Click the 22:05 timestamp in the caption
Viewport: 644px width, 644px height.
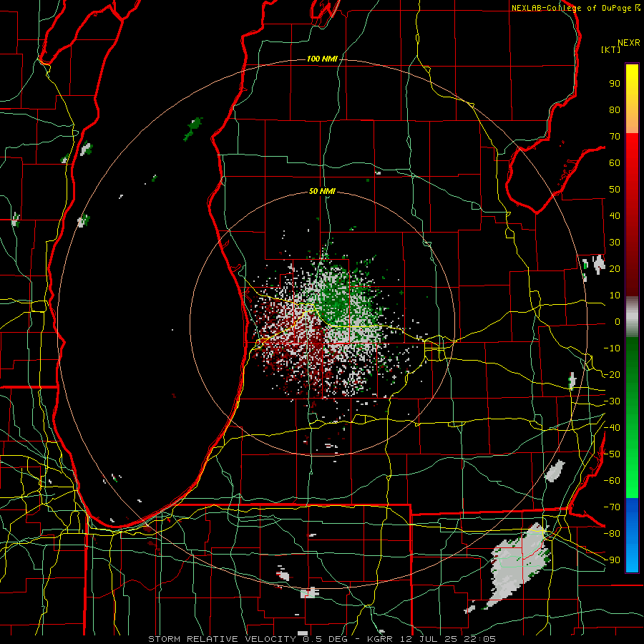479,639
